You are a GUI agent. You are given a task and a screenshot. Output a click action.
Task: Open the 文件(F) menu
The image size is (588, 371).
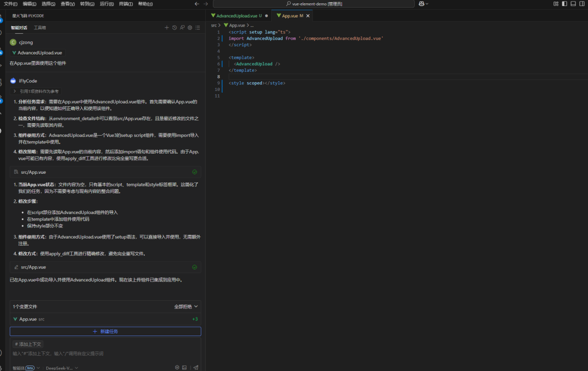click(x=10, y=4)
